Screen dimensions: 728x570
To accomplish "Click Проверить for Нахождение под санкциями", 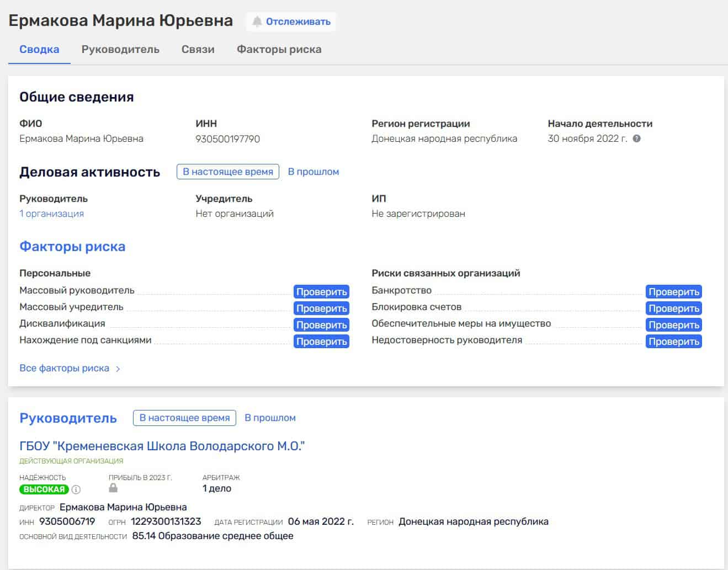I will pos(321,341).
